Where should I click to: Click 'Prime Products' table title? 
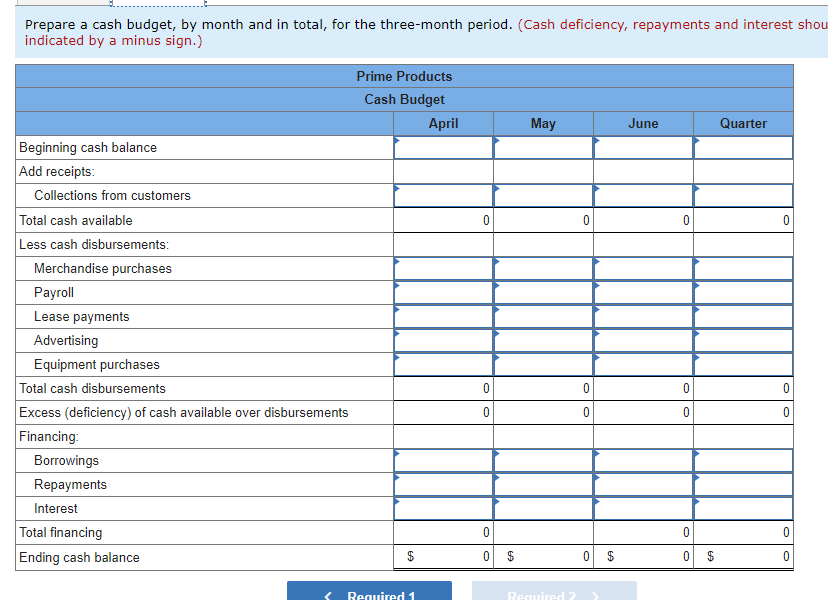coord(404,76)
